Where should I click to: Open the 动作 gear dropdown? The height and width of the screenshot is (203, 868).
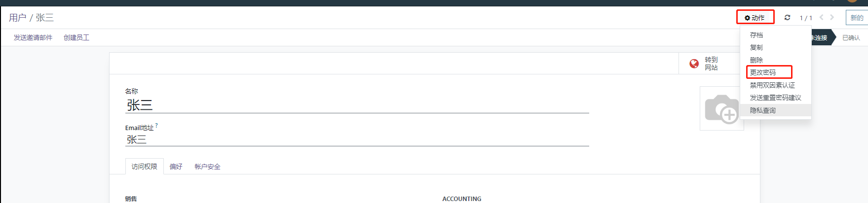tap(755, 18)
